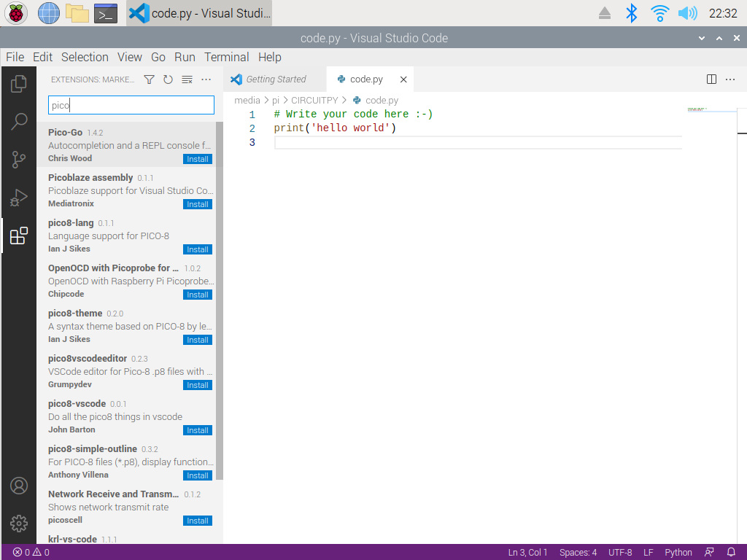747x560 pixels.
Task: Click the feedback icon in status bar
Action: [x=709, y=553]
